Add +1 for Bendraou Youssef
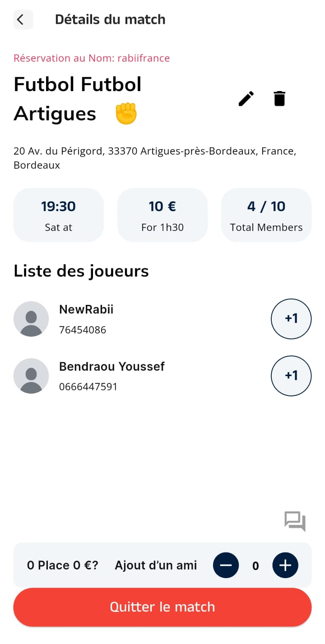 (291, 376)
